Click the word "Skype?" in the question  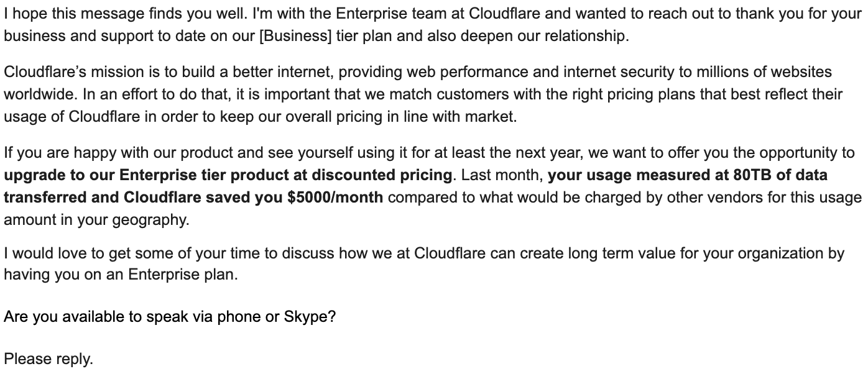(310, 317)
